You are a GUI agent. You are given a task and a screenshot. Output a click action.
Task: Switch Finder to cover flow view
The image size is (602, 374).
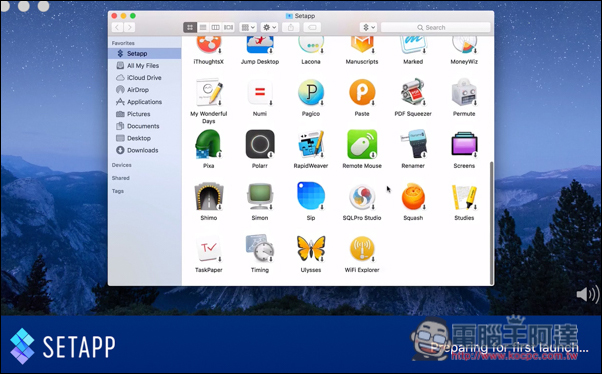pyautogui.click(x=228, y=27)
